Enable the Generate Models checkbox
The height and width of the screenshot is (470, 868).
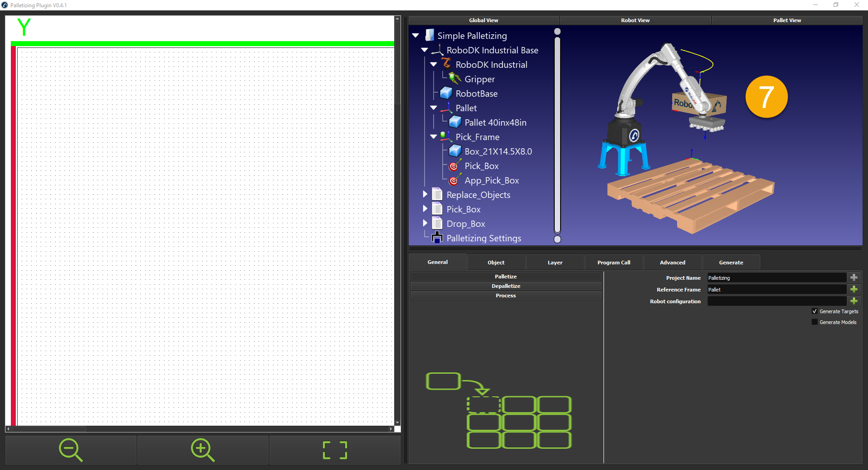tap(815, 322)
